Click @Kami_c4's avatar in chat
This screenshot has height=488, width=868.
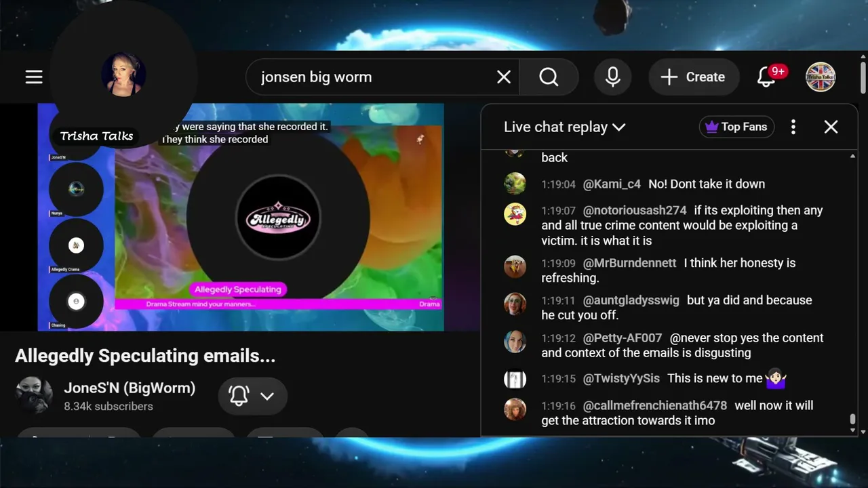click(x=515, y=184)
